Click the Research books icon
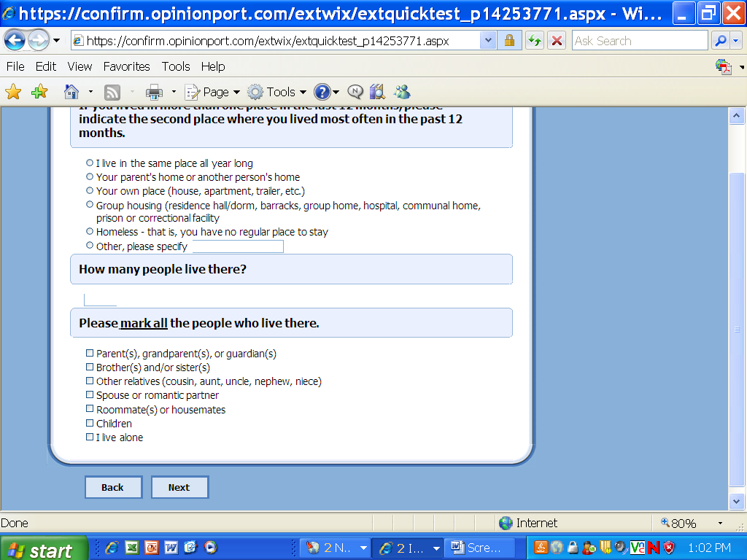Viewport: 747px width, 560px height. 377,92
